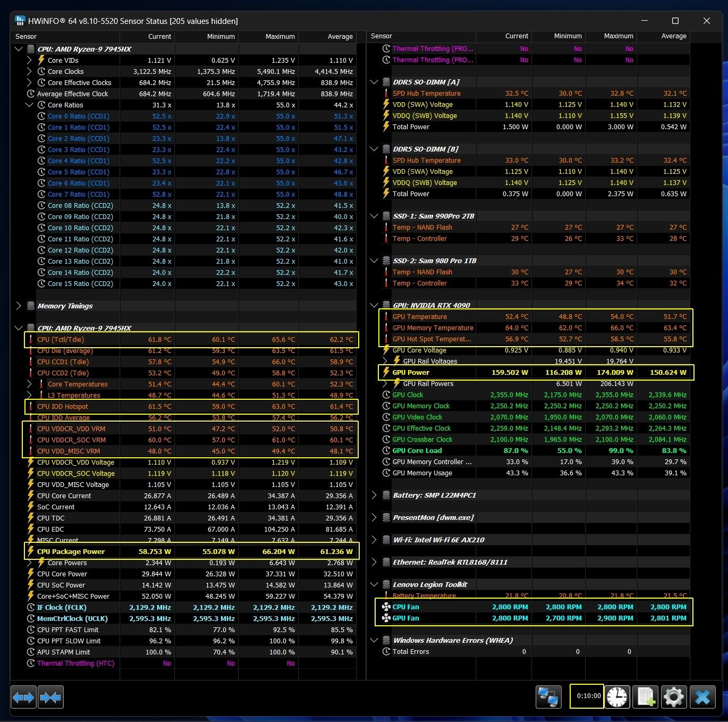Click the lightning icon beside CPU VDDCR_SOC Voltage
The image size is (728, 722).
pyautogui.click(x=31, y=473)
